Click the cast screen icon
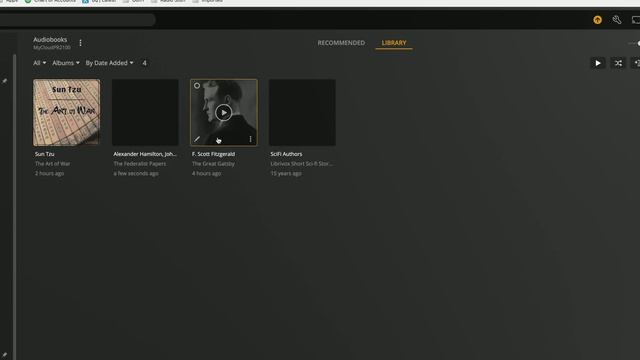 (636, 20)
